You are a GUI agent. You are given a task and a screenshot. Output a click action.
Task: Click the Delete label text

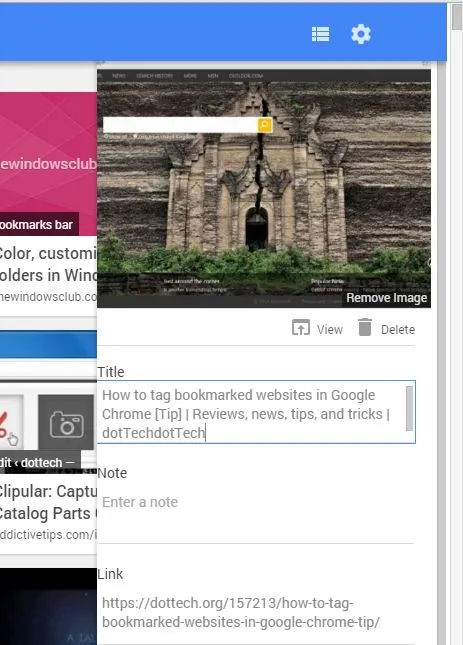click(398, 329)
